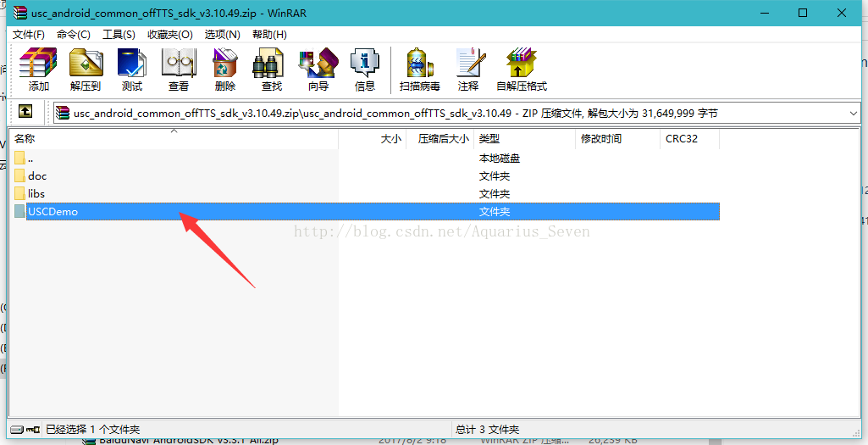Sort by CRC32 column header
This screenshot has width=868, height=445.
coord(690,138)
